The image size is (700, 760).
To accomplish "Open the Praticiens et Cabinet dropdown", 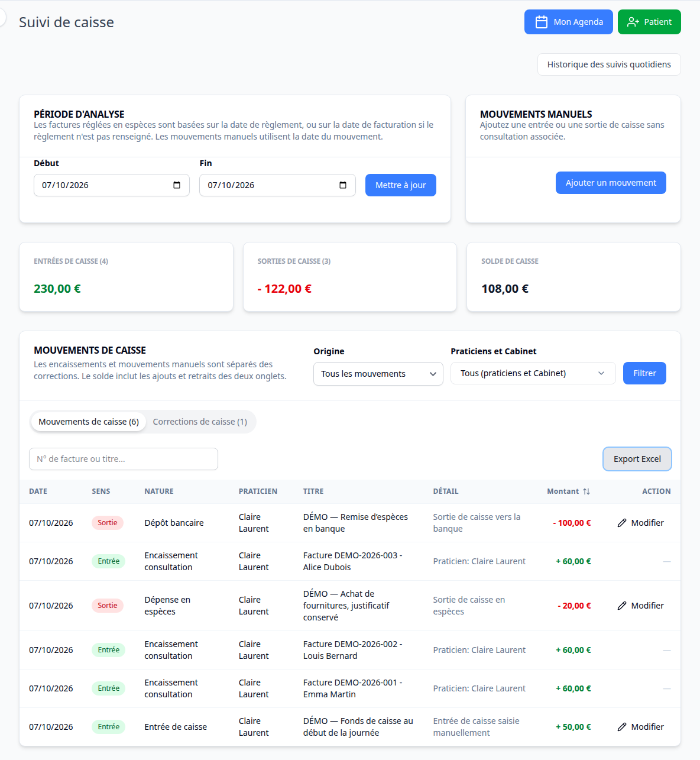I will pos(533,373).
